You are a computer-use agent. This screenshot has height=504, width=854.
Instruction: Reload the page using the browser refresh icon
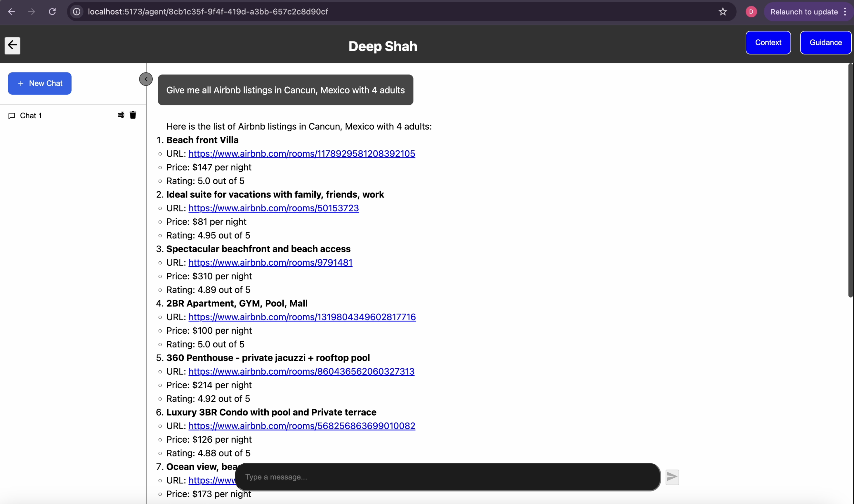point(52,12)
